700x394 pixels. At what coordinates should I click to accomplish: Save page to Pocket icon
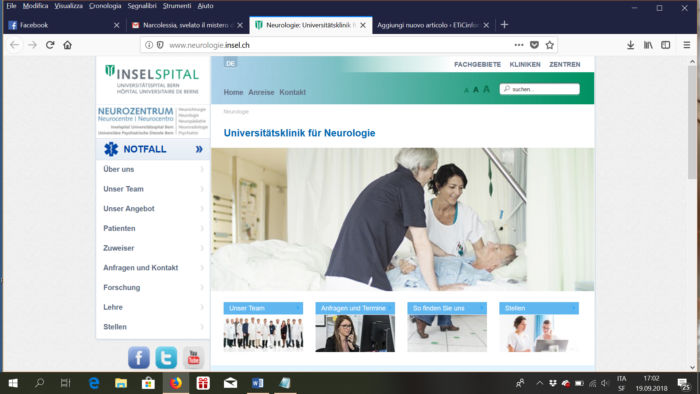point(534,45)
